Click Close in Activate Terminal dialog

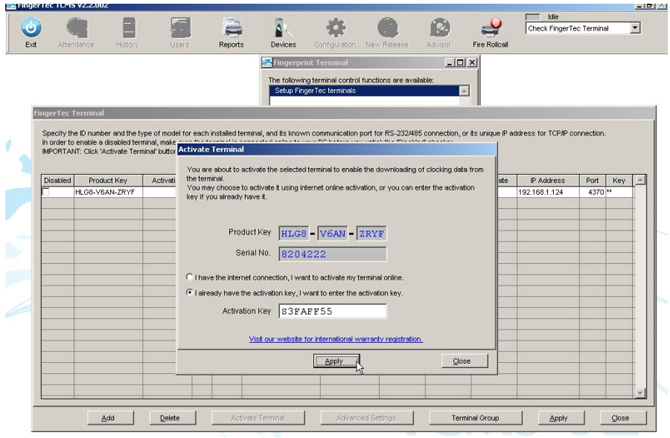tap(464, 361)
